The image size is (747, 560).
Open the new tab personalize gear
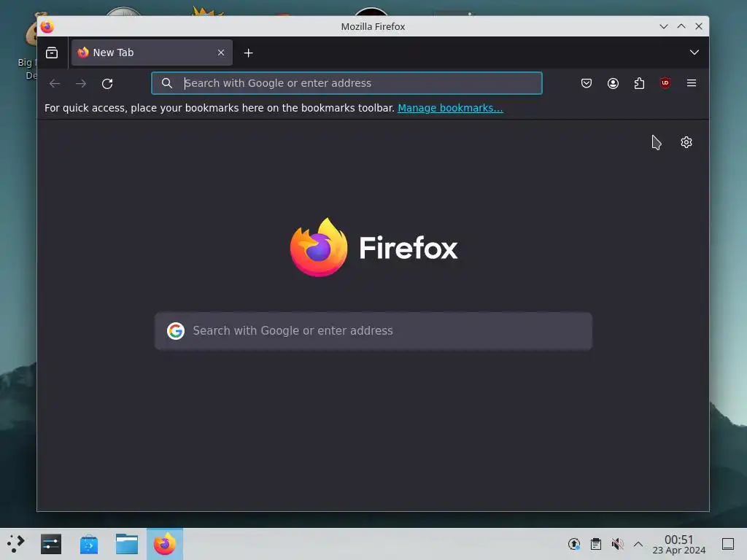686,142
